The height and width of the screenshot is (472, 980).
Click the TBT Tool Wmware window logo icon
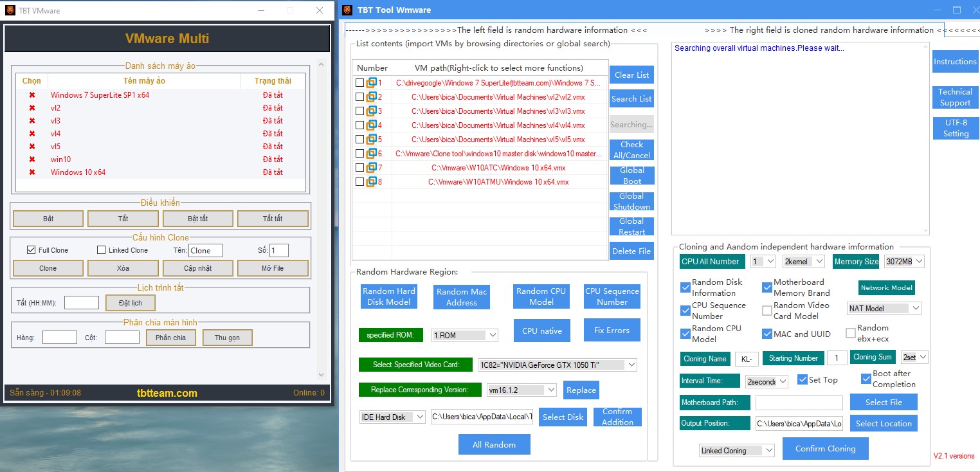click(347, 10)
